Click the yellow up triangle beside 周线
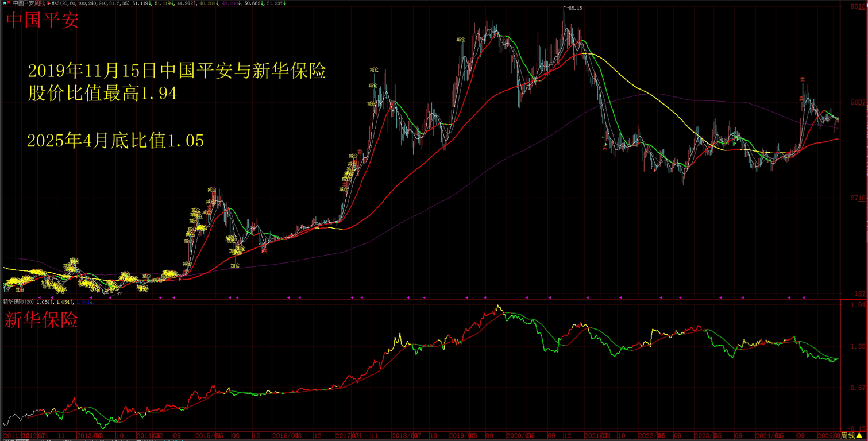This screenshot has width=868, height=441. 860,435
